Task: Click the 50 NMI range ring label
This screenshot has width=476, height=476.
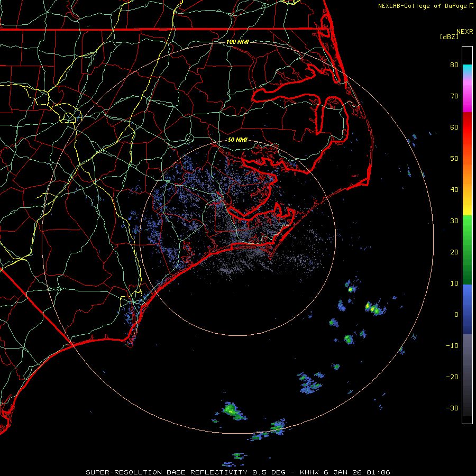Action: tap(237, 140)
